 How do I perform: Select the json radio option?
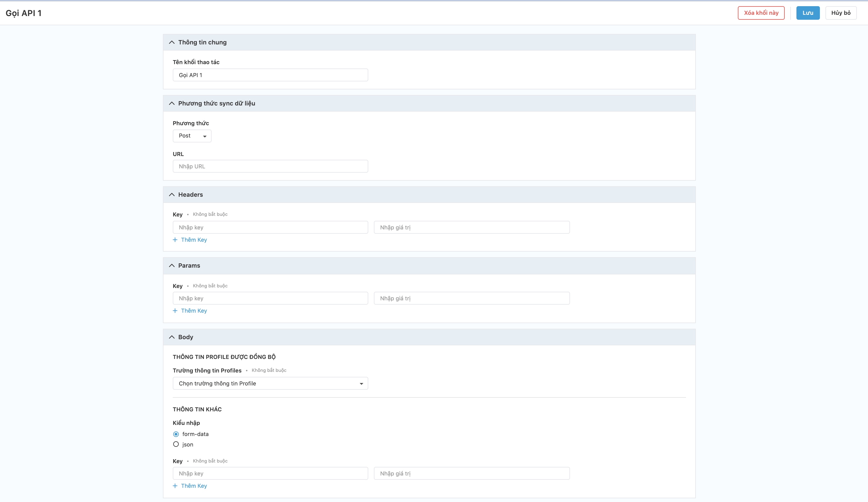pos(176,445)
